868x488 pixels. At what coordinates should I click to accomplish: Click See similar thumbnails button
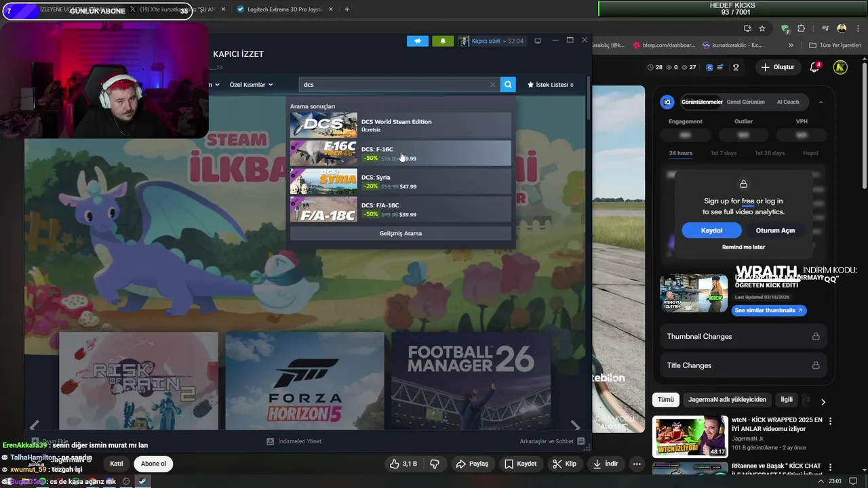(769, 310)
